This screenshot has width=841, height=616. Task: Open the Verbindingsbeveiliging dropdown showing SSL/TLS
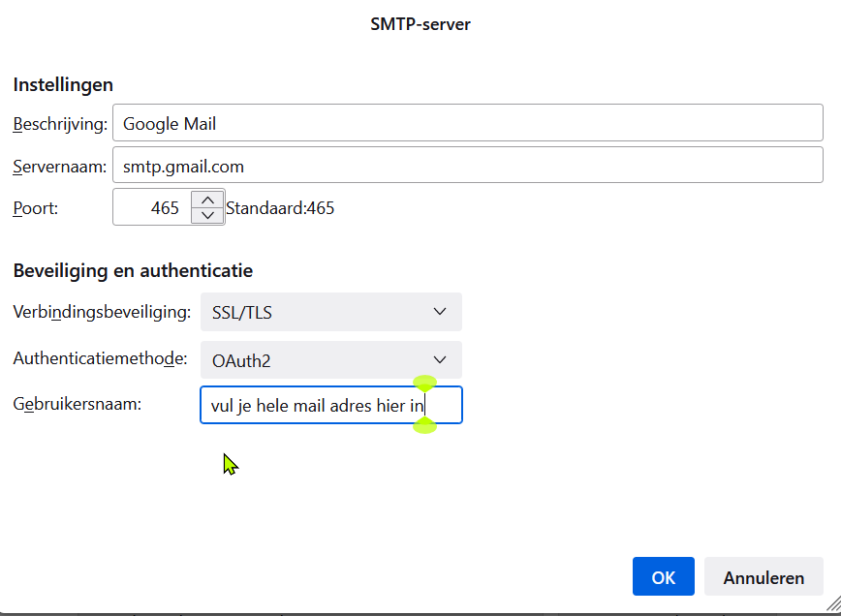point(331,312)
